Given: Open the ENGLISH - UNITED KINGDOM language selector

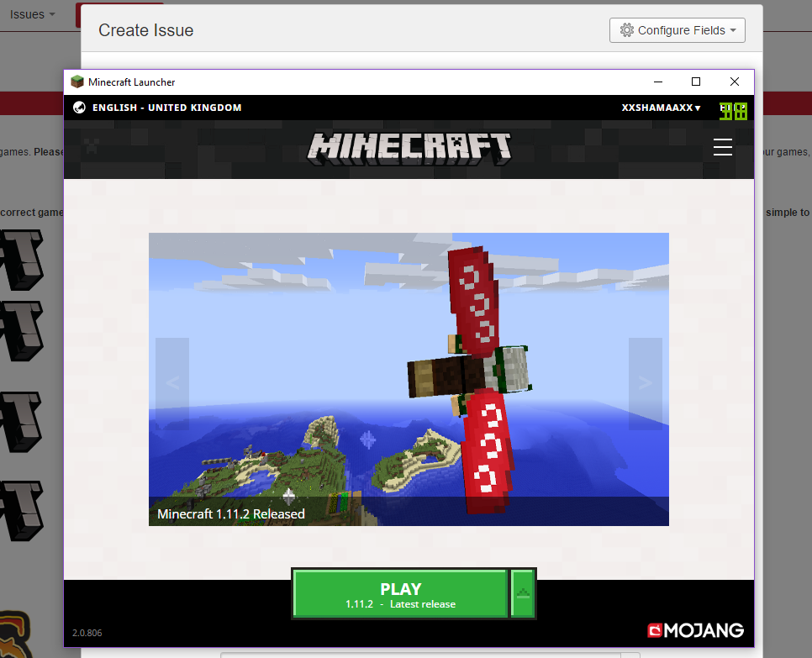Looking at the screenshot, I should [x=166, y=108].
